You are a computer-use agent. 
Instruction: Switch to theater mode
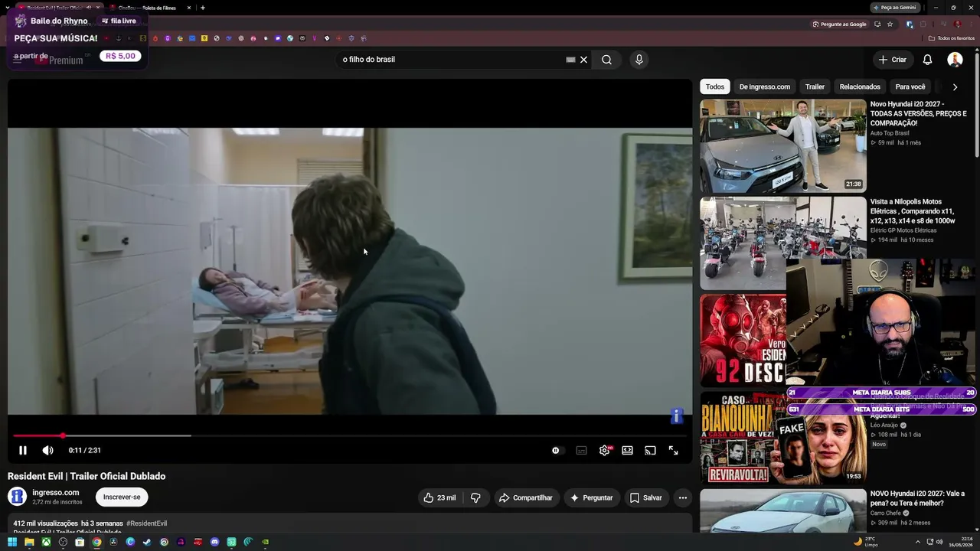point(628,451)
